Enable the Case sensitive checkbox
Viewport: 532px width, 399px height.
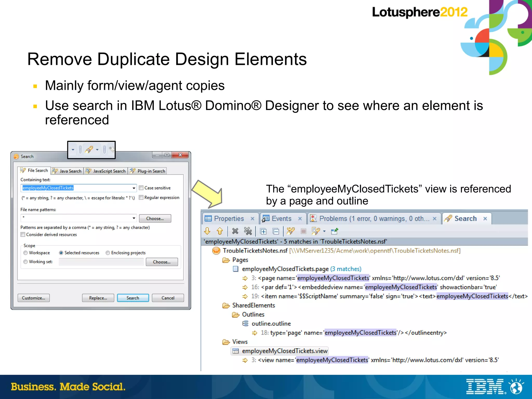(141, 188)
